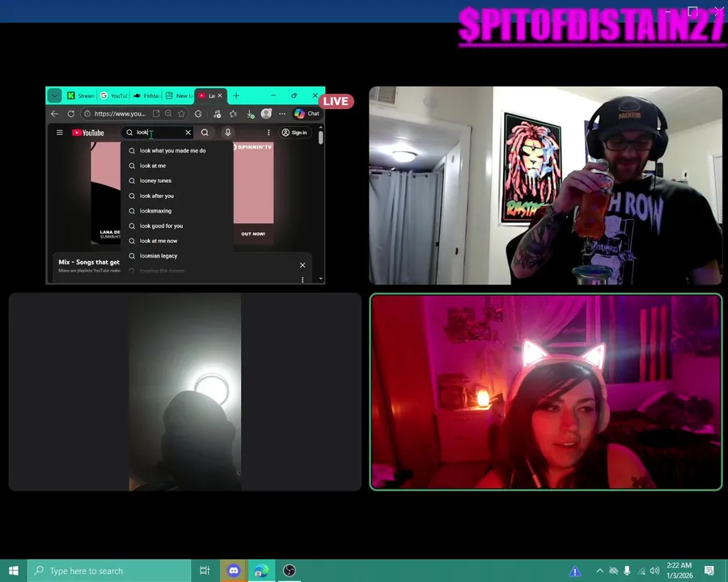Open YouTube settings three-dot menu
Screen dimensions: 728x582
269,133
